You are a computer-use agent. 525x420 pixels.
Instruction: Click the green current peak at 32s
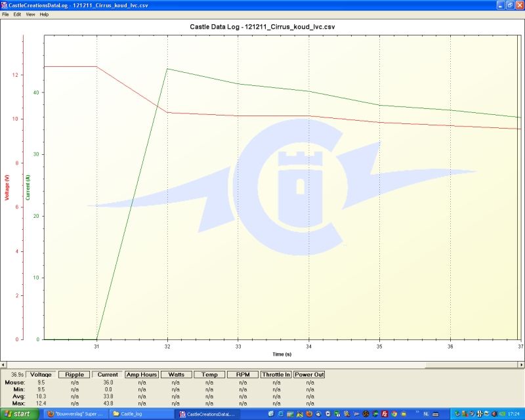pos(167,69)
